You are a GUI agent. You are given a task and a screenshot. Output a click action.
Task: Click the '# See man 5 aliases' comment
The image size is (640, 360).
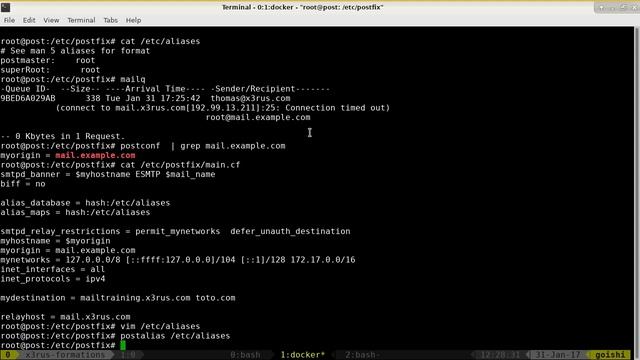coord(75,51)
